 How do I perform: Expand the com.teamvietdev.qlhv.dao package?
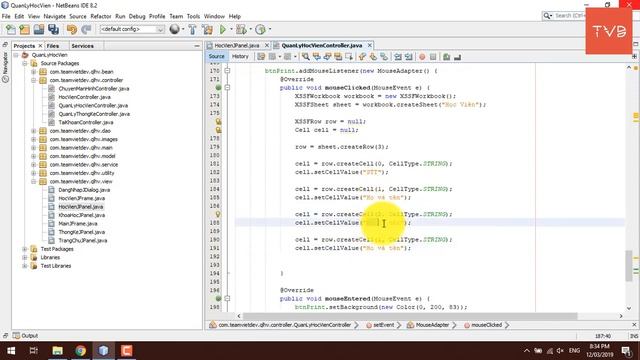coord(33,131)
